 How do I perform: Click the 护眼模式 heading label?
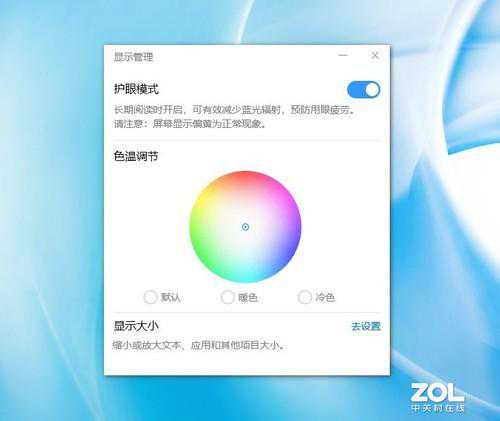136,89
